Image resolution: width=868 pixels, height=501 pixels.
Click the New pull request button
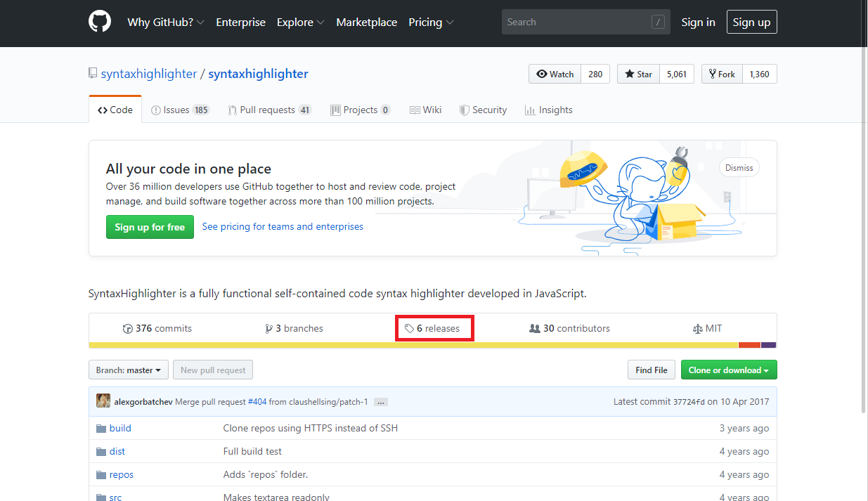(213, 370)
